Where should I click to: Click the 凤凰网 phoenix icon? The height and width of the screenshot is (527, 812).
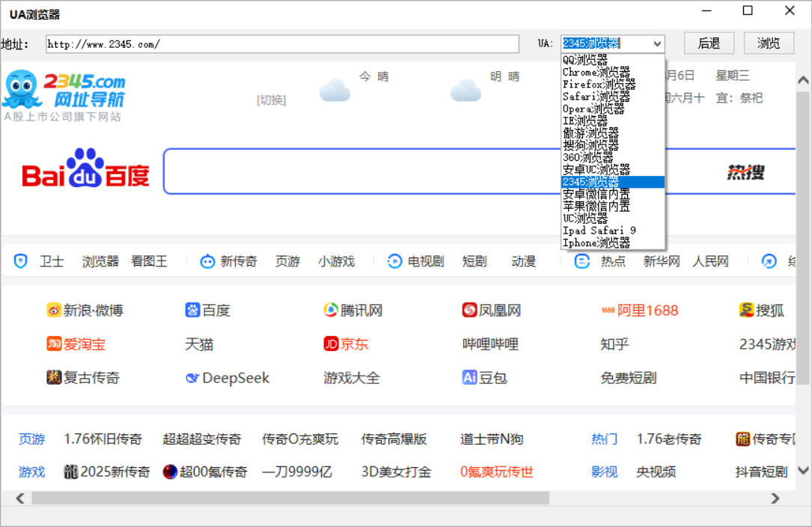tap(468, 310)
